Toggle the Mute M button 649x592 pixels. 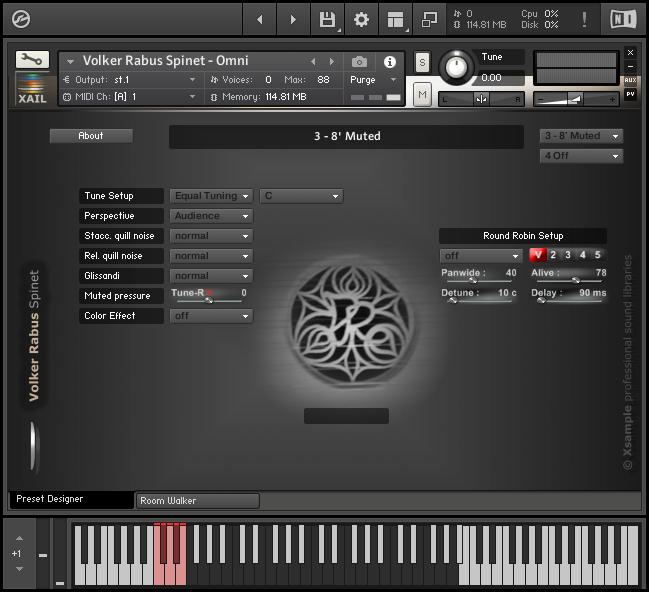pyautogui.click(x=422, y=95)
